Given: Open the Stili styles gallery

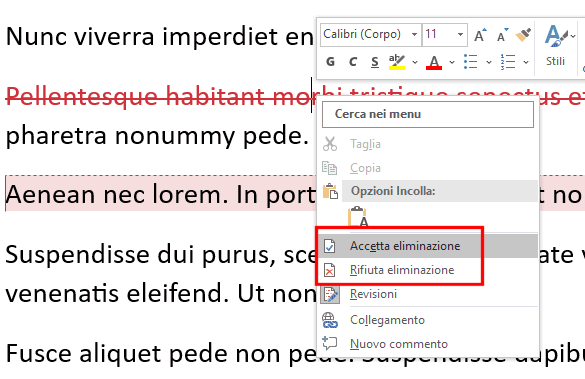Looking at the screenshot, I should pyautogui.click(x=556, y=45).
